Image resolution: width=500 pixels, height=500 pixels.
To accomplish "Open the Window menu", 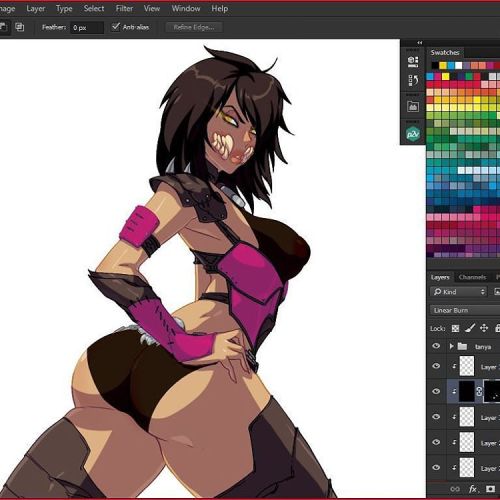I will [186, 9].
